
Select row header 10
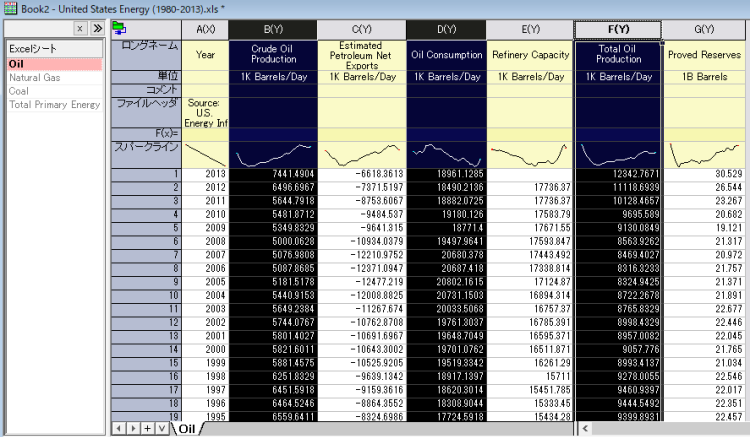(146, 295)
